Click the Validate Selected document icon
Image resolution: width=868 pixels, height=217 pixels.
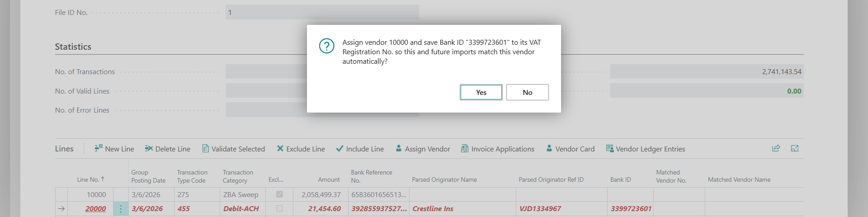click(205, 148)
